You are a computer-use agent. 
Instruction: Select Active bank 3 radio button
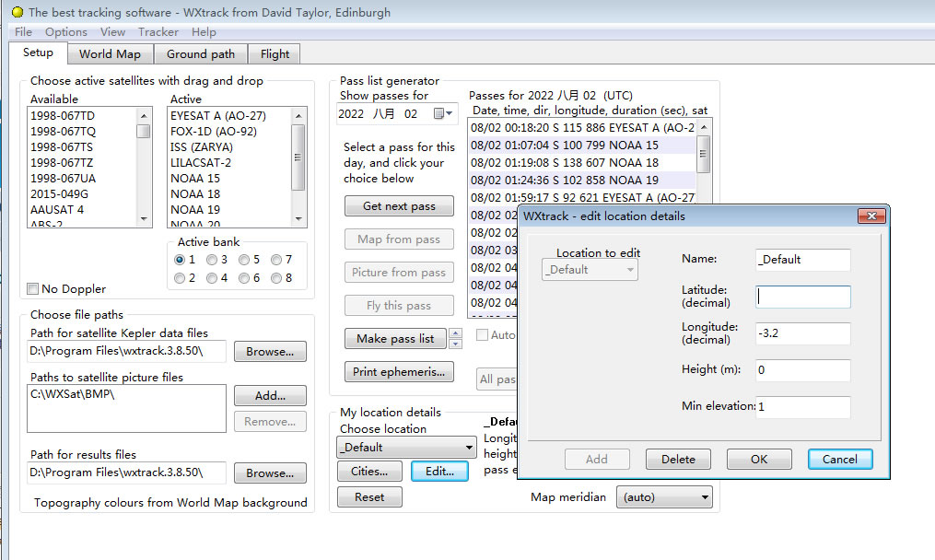click(212, 260)
